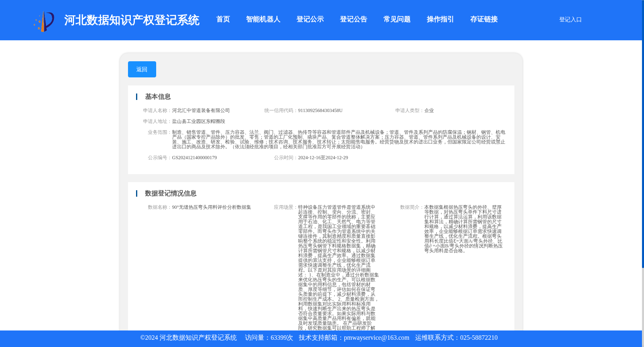Go to 登记公示 page
Viewport: 644px width, 347px height.
click(310, 19)
